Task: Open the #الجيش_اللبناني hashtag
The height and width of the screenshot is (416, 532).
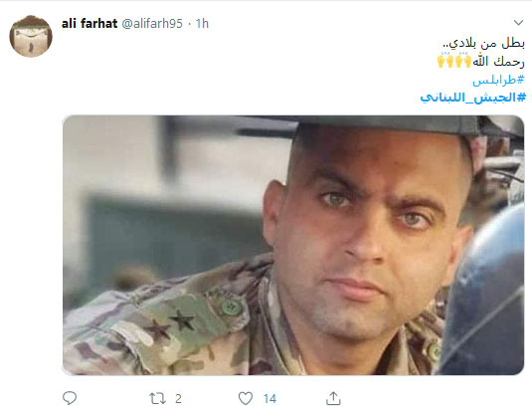Action: [x=472, y=98]
